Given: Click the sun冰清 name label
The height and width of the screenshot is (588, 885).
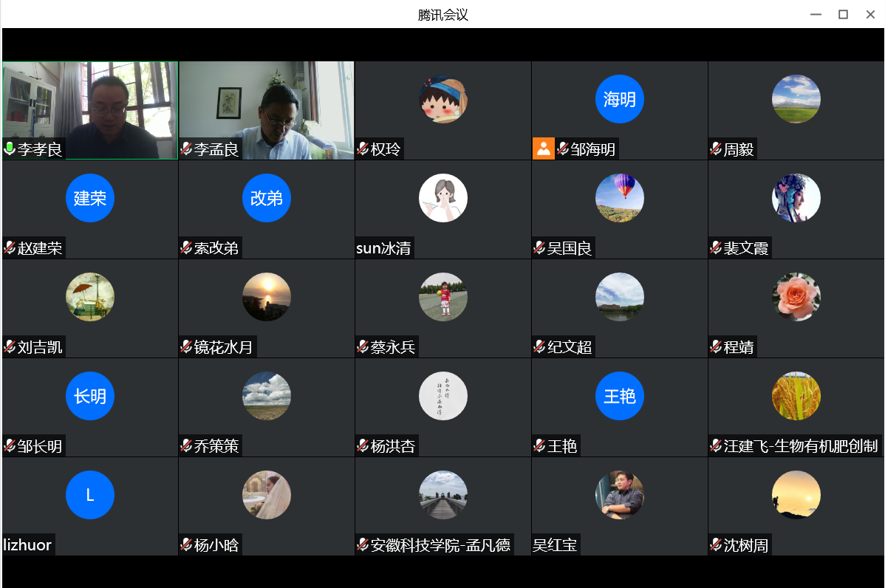Looking at the screenshot, I should pos(383,248).
